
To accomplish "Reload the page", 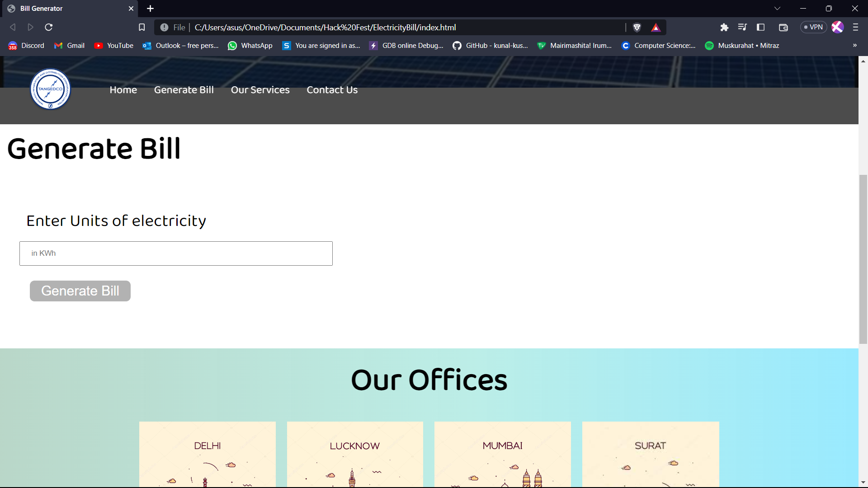I will [x=49, y=27].
